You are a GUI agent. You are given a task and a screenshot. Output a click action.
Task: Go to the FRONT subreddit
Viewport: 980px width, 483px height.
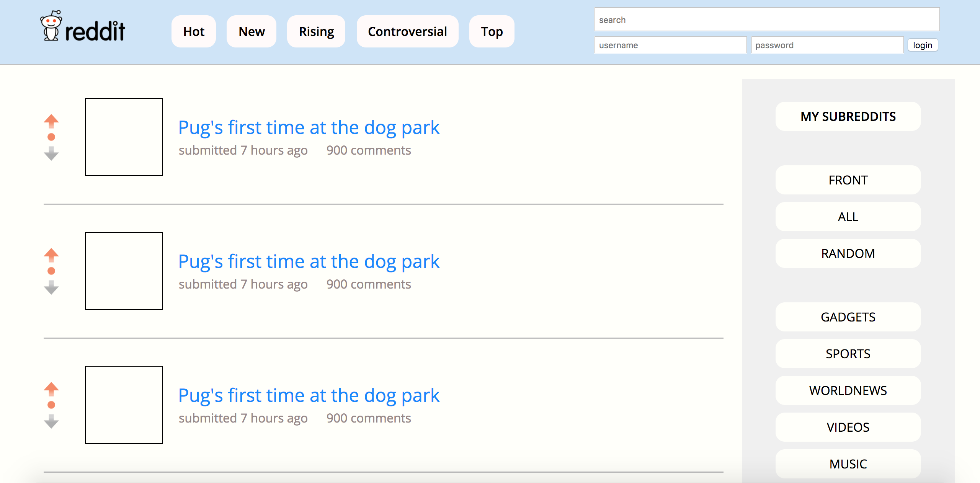tap(848, 180)
